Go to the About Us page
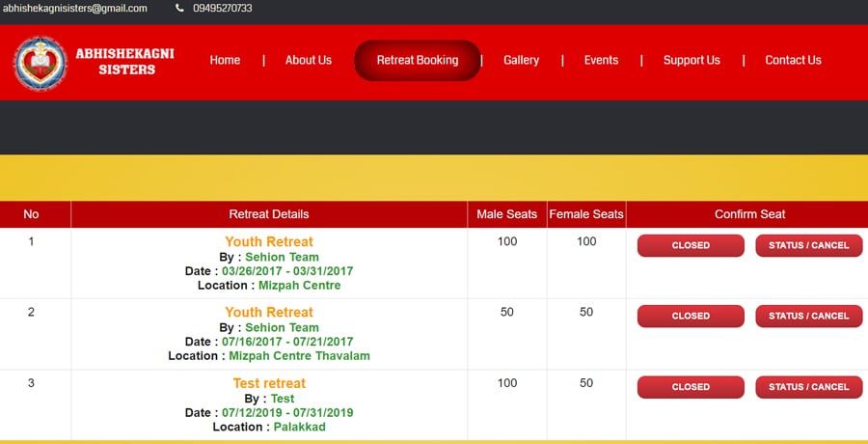Image resolution: width=868 pixels, height=444 pixels. tap(308, 60)
